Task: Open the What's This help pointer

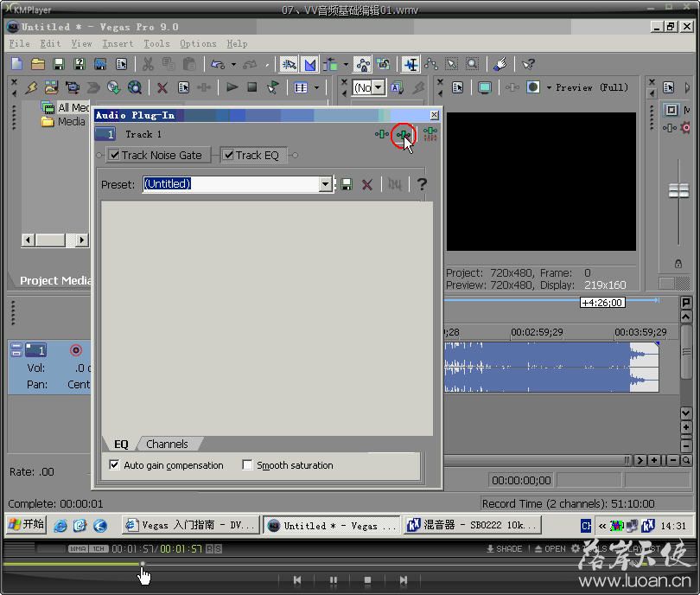Action: [528, 64]
